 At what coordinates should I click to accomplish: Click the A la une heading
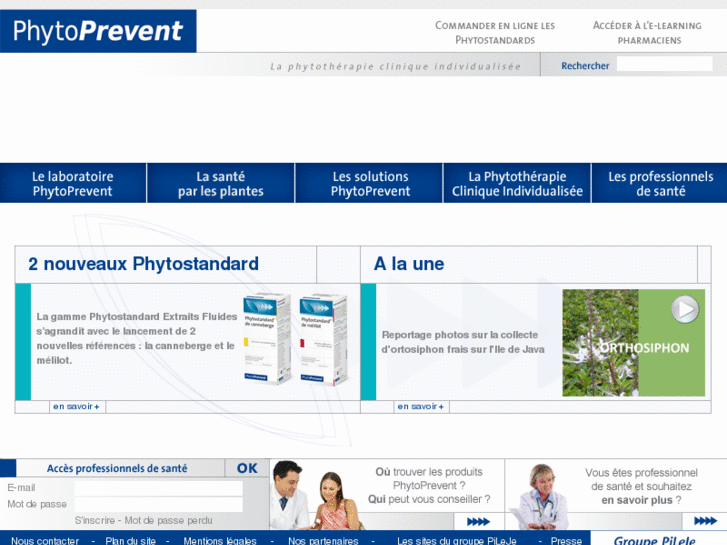[x=409, y=264]
